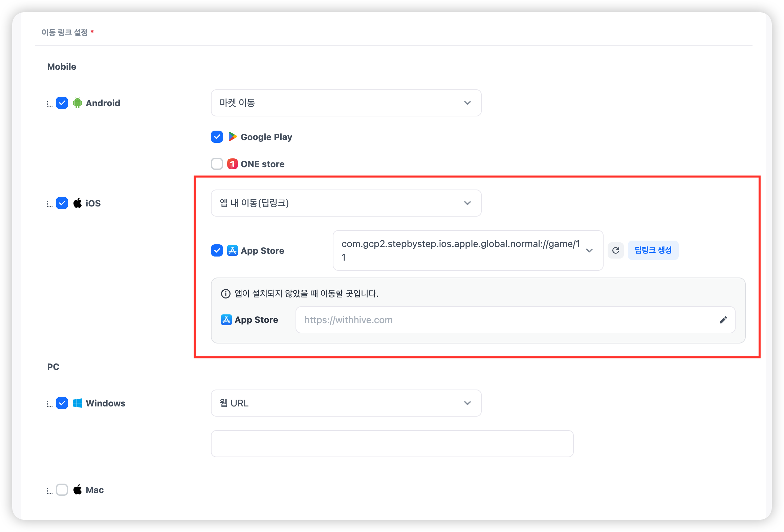Click the info icon beside app-not-installed notice

tap(225, 293)
